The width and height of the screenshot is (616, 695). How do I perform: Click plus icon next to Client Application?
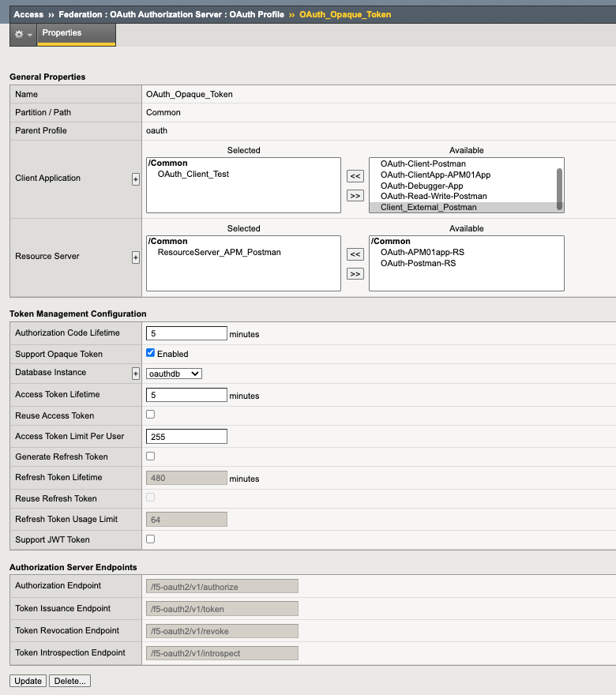(x=136, y=179)
